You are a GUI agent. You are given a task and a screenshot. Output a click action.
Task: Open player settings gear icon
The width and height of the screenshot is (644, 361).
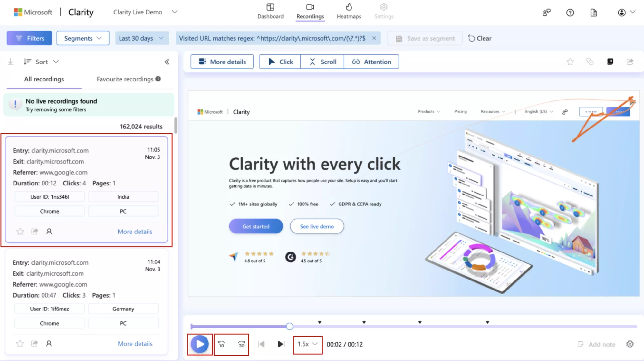click(630, 344)
